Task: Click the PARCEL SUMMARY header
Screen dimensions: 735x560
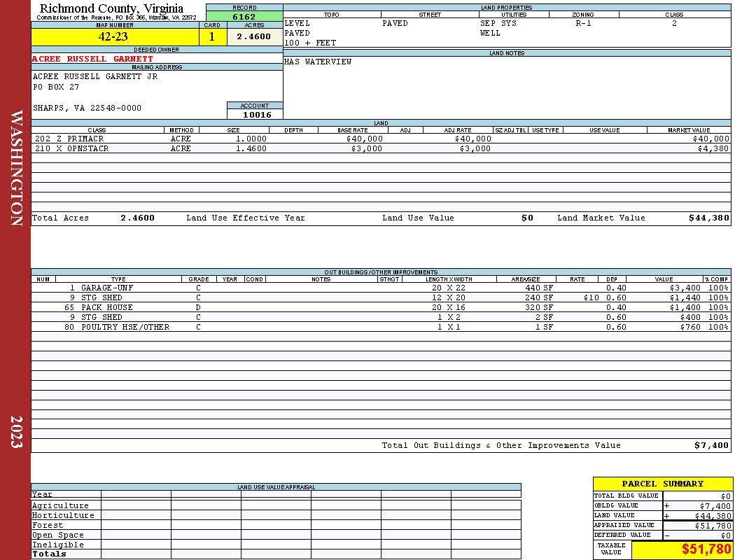Action: click(663, 484)
